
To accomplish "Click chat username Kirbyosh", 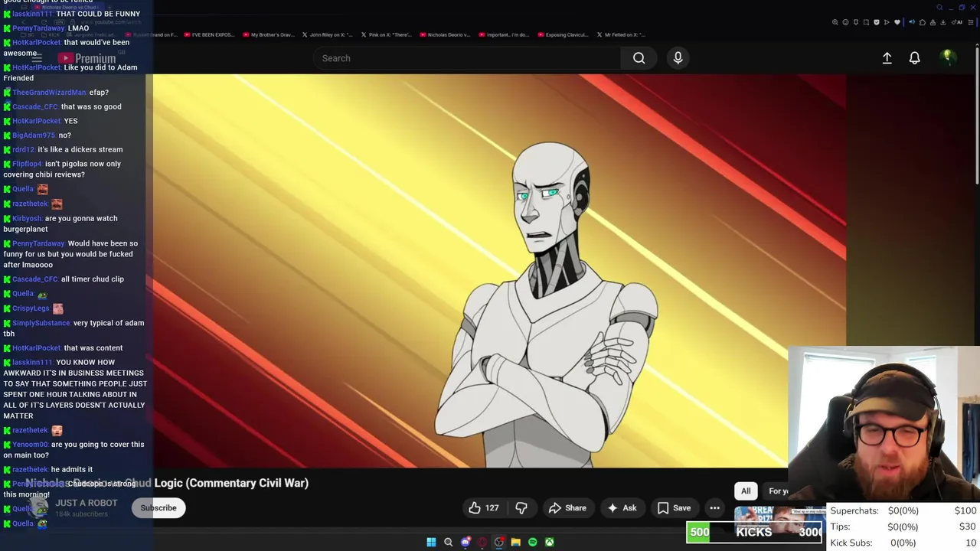I will pos(28,219).
